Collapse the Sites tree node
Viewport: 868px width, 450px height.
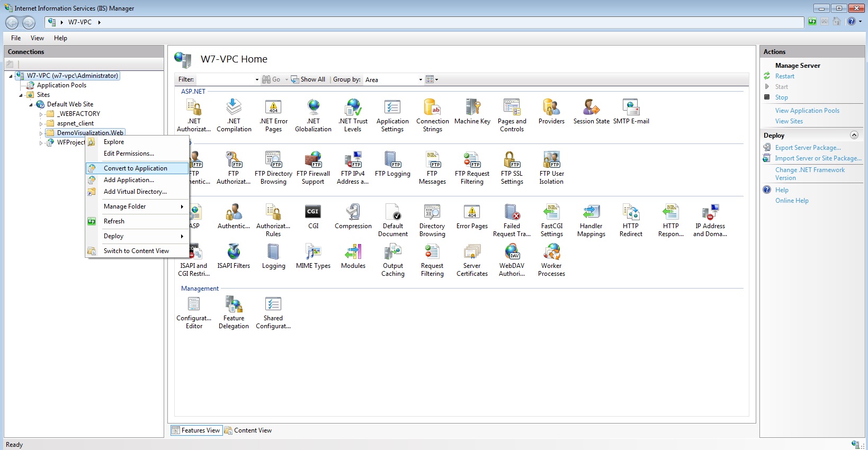pyautogui.click(x=21, y=95)
